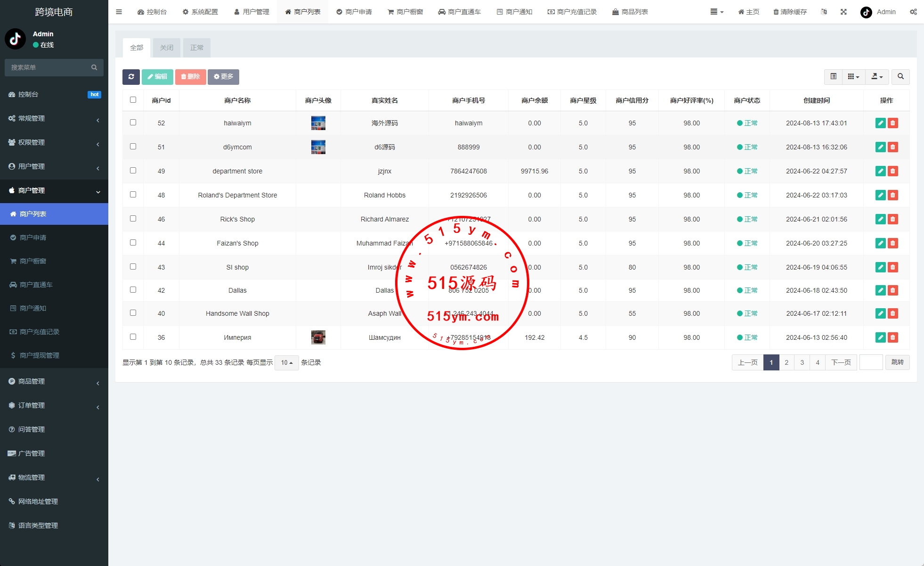Click the green edit icon for haiwaiym row

[x=880, y=123]
